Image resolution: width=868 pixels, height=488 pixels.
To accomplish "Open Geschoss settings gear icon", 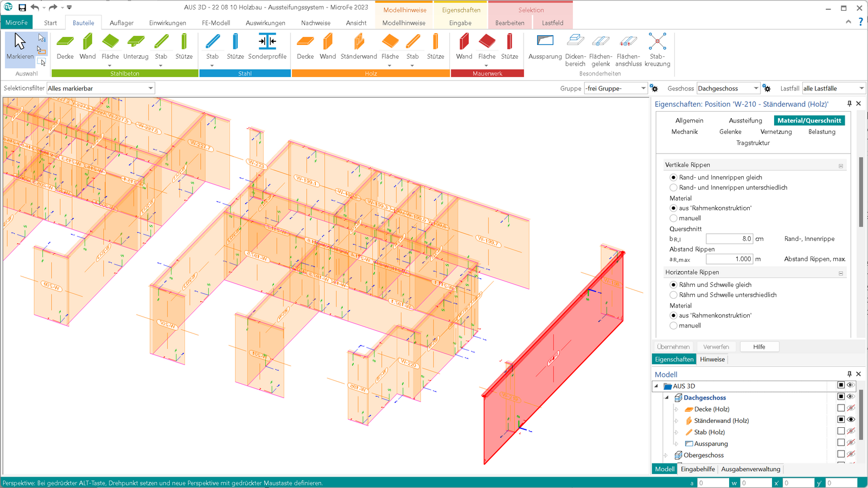I will (x=767, y=88).
